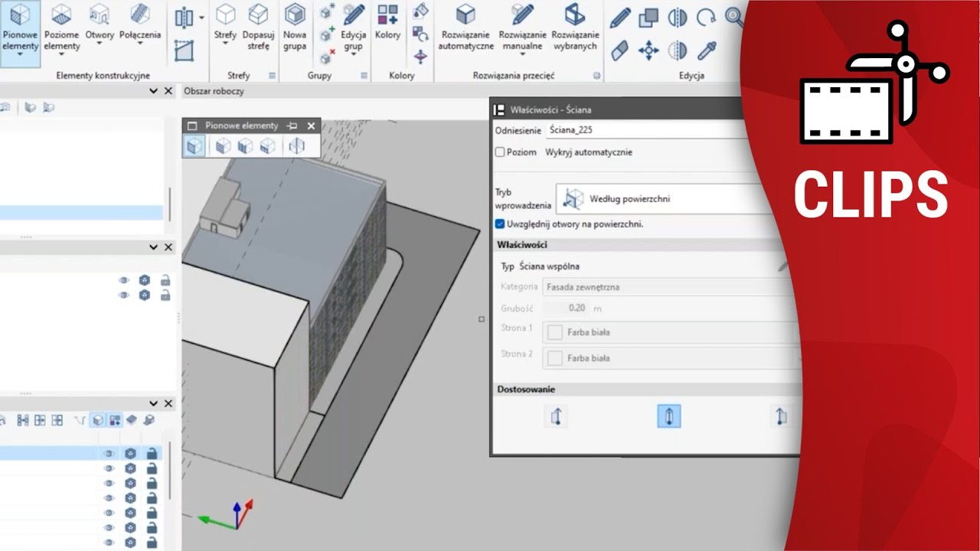Uncheck Uwzględnij otwory na powierzchni

click(x=500, y=224)
